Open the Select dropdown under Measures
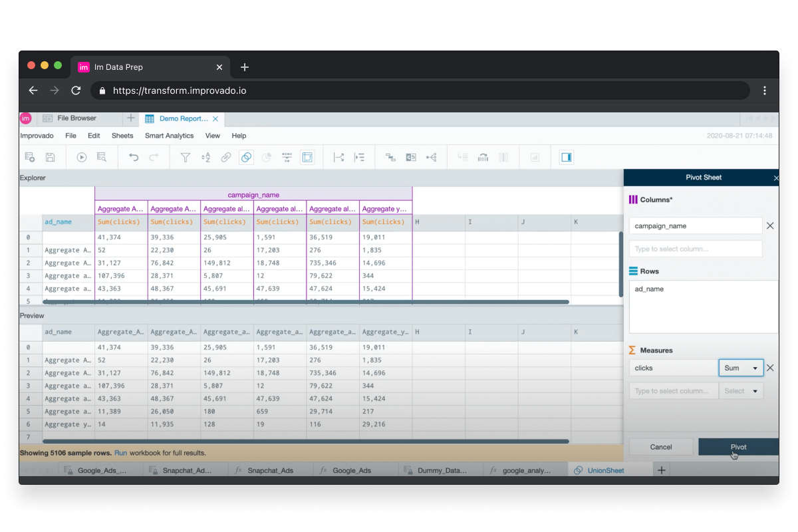The width and height of the screenshot is (798, 532). pos(741,390)
